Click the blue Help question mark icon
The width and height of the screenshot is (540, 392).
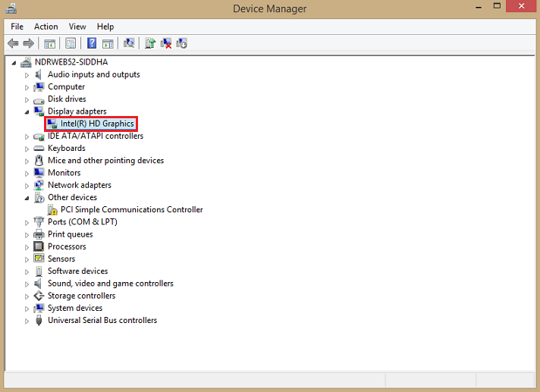[x=92, y=43]
